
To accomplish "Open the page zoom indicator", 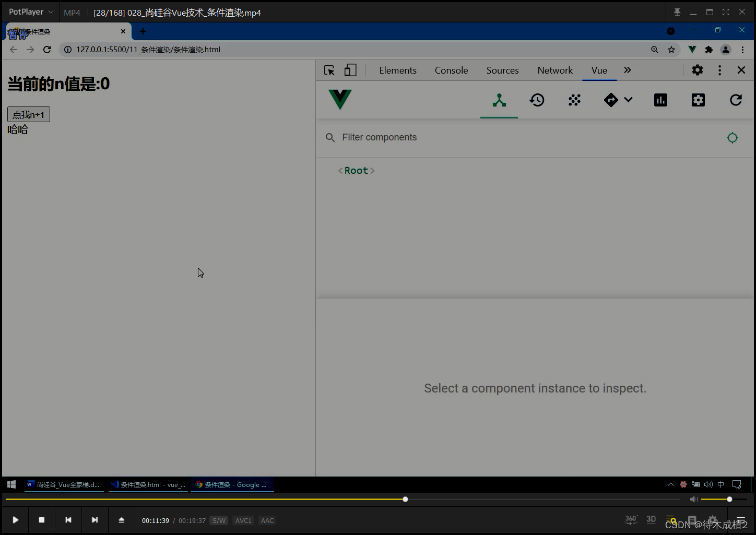I will point(655,50).
